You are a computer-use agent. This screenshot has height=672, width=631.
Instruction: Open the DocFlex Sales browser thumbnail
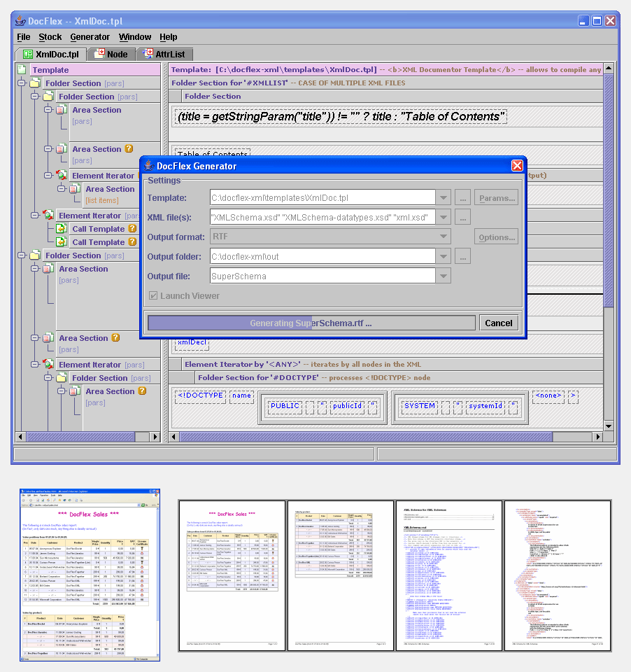point(90,575)
